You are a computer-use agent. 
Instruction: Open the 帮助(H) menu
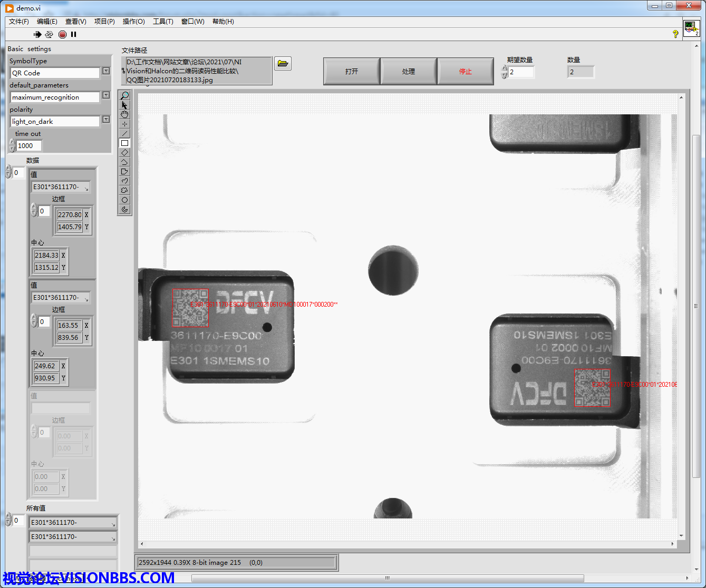[223, 22]
